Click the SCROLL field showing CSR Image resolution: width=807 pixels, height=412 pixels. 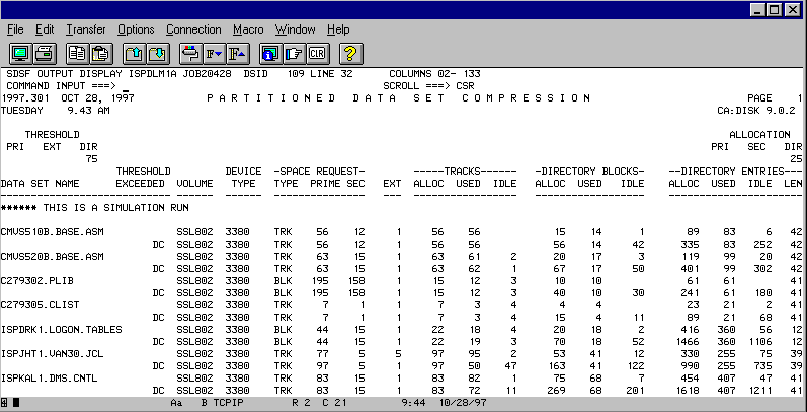point(465,86)
